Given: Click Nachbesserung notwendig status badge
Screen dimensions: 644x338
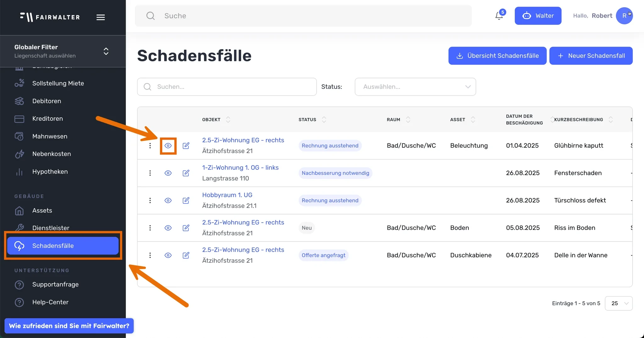Looking at the screenshot, I should tap(336, 173).
